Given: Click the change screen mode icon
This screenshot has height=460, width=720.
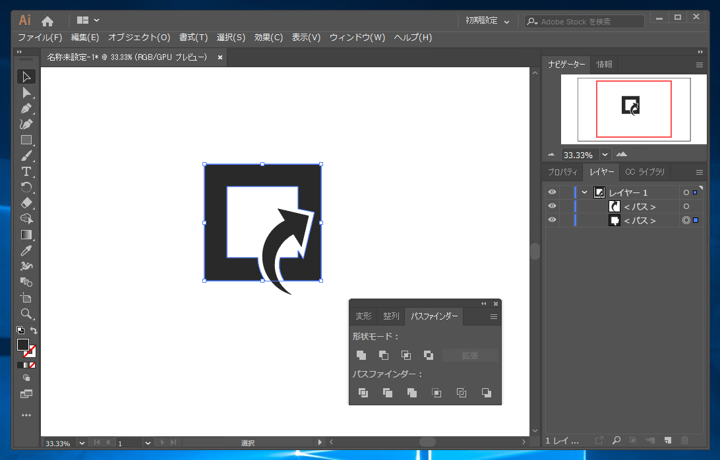Looking at the screenshot, I should coord(26,394).
